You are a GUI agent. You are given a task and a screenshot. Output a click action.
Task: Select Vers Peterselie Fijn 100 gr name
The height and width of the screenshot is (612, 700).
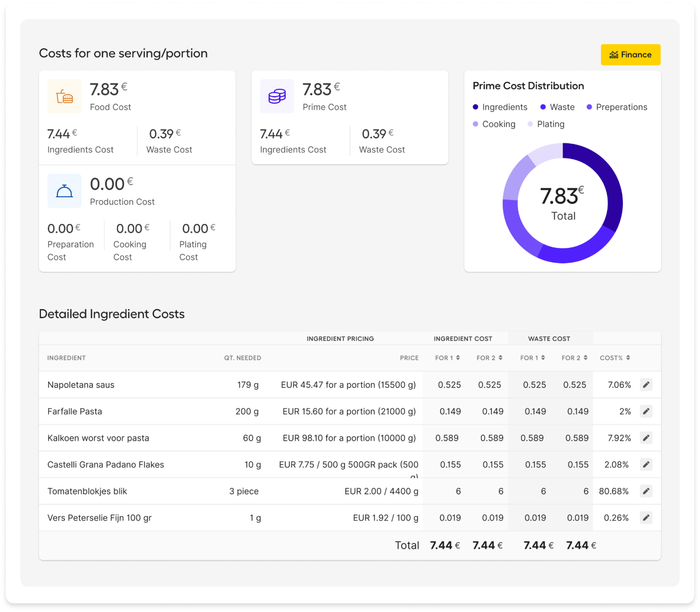(x=99, y=518)
